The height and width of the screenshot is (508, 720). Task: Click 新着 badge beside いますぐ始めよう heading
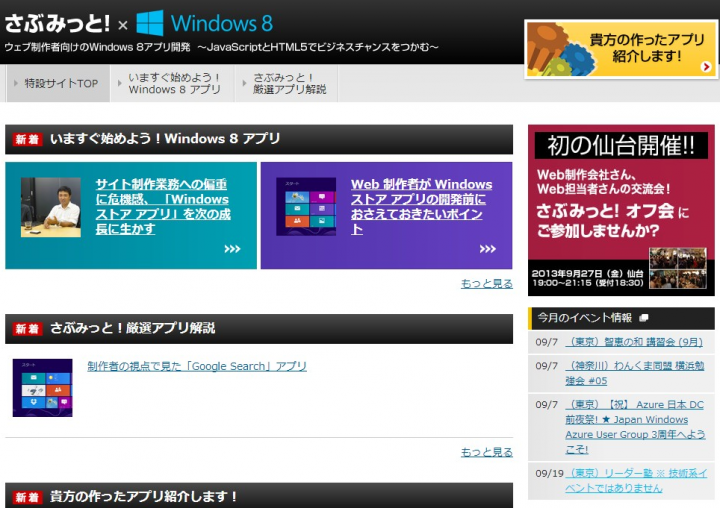tap(28, 139)
